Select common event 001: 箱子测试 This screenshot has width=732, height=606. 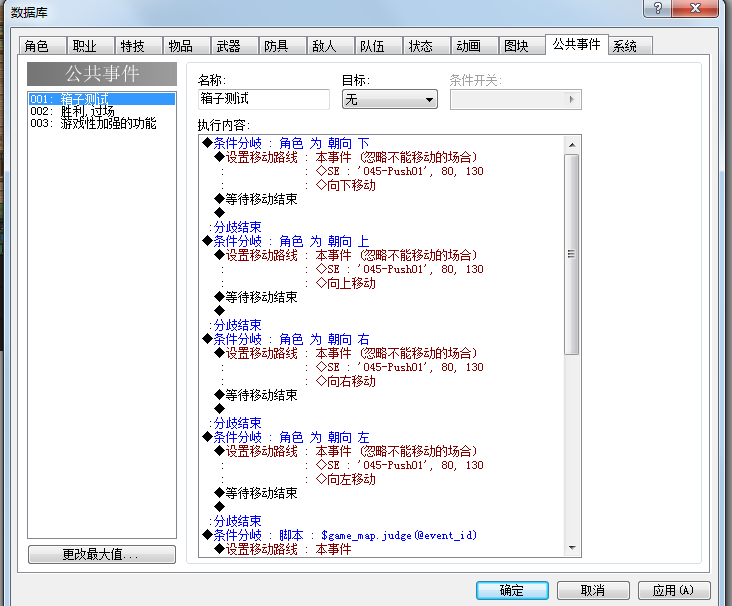tap(102, 99)
